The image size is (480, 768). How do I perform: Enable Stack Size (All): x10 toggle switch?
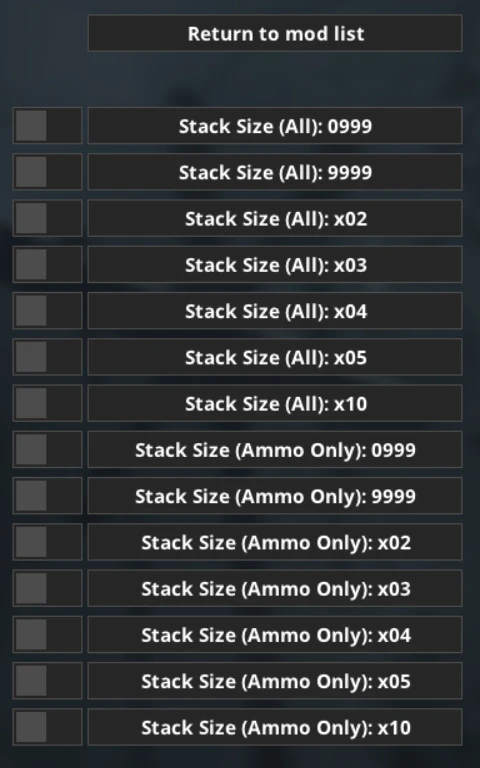[47, 403]
